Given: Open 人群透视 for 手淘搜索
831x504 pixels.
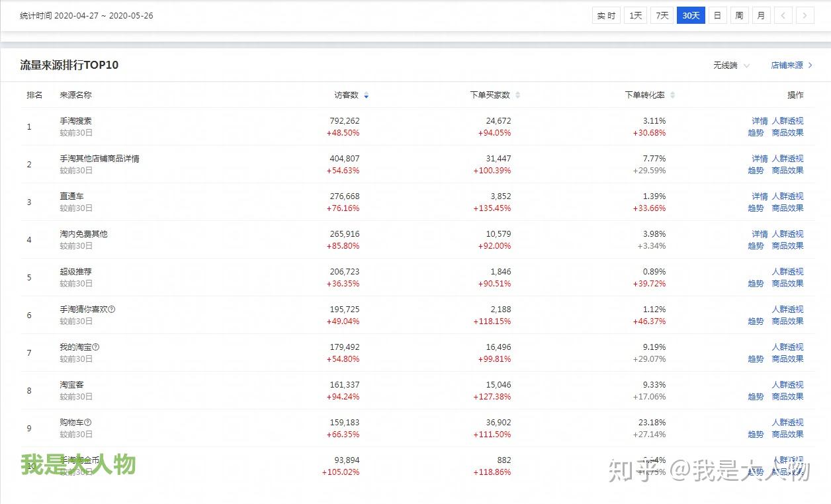Looking at the screenshot, I should [787, 121].
